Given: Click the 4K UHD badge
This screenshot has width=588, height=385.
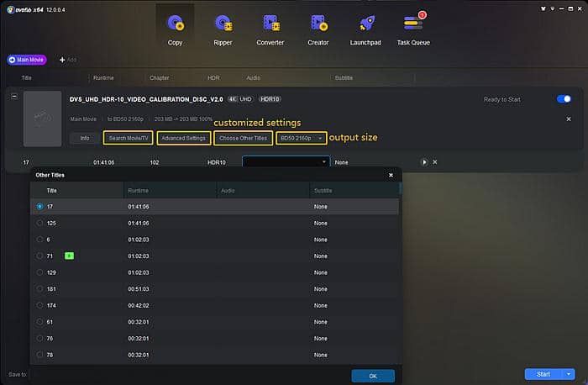Looking at the screenshot, I should [240, 99].
